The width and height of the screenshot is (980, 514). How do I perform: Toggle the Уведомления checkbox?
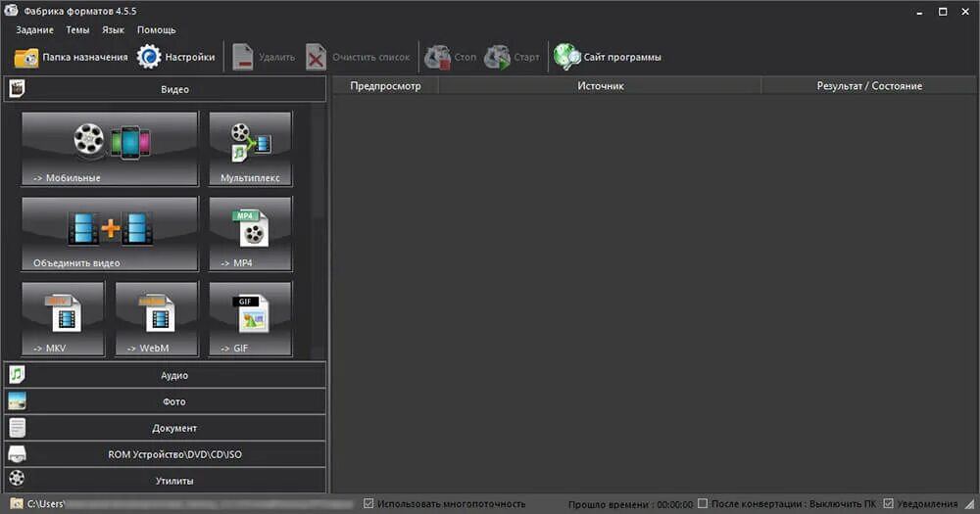point(888,503)
